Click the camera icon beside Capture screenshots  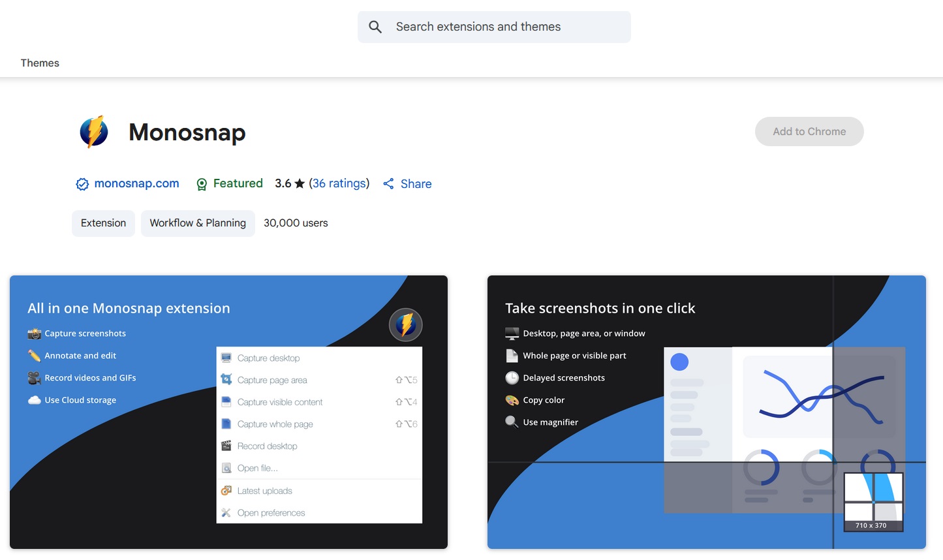[34, 334]
